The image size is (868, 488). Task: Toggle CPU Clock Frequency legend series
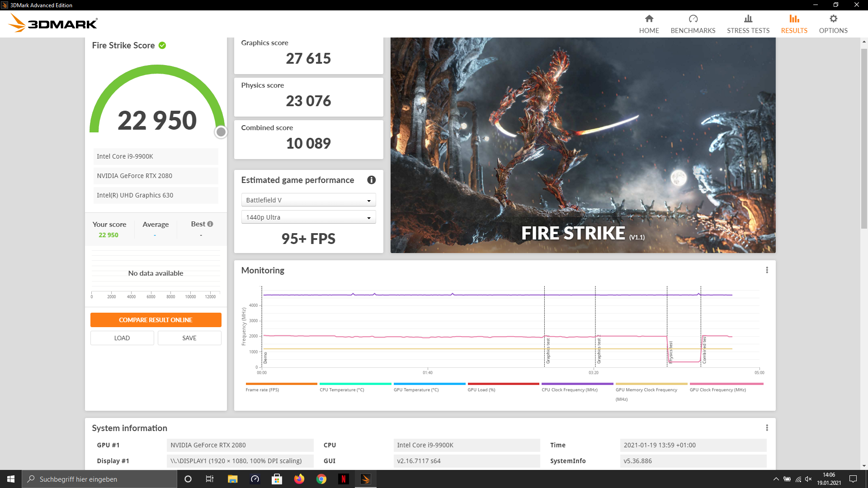coord(577,387)
